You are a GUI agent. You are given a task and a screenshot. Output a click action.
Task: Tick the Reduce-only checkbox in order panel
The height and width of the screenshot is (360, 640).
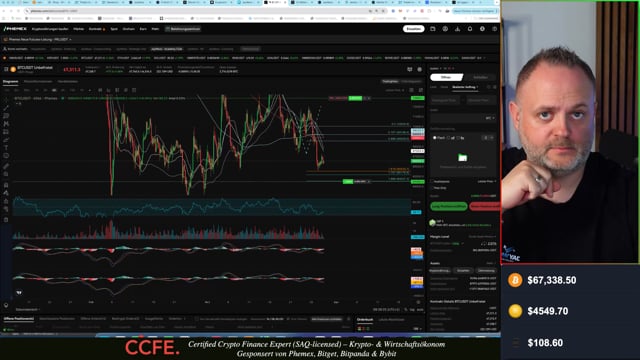tap(432, 182)
